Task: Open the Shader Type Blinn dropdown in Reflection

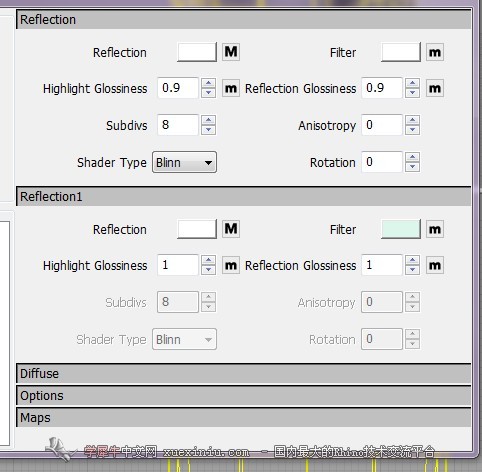Action: tap(184, 162)
